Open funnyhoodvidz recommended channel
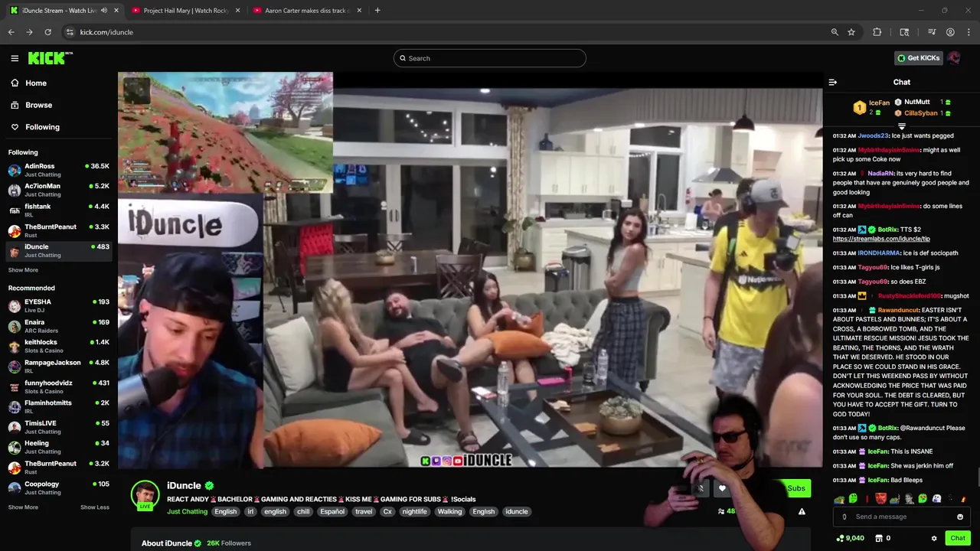The image size is (980, 551). coord(59,386)
